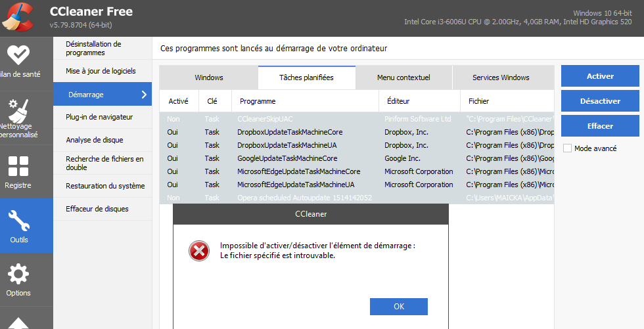Open Restauration du système tool

[x=103, y=186]
